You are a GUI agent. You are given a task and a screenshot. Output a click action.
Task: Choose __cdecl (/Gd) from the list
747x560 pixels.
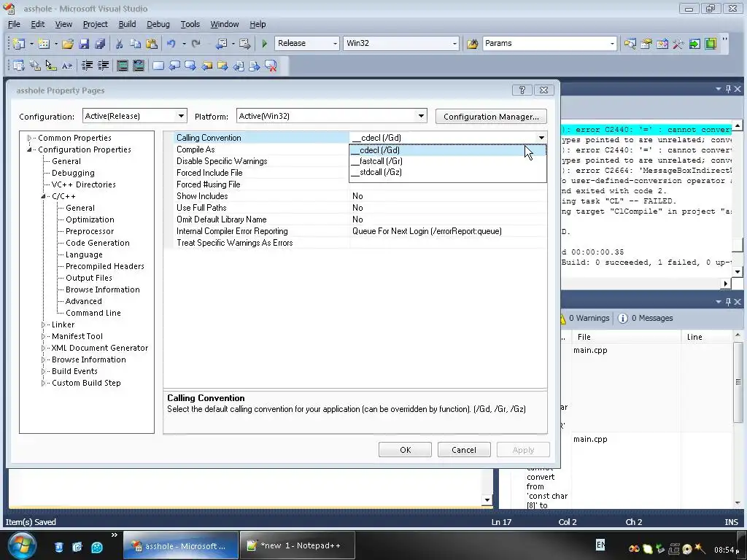(x=448, y=150)
